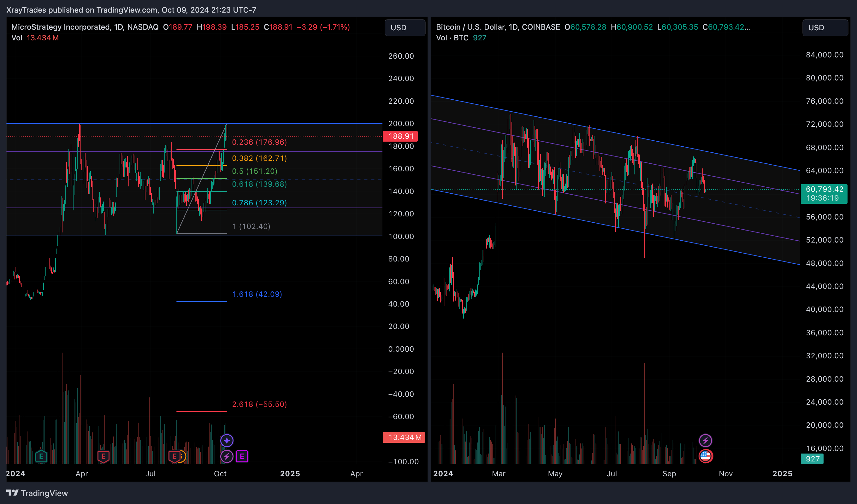Viewport: 857px width, 504px height.
Task: Click the 19:36:19 countdown timer label
Action: click(x=822, y=198)
